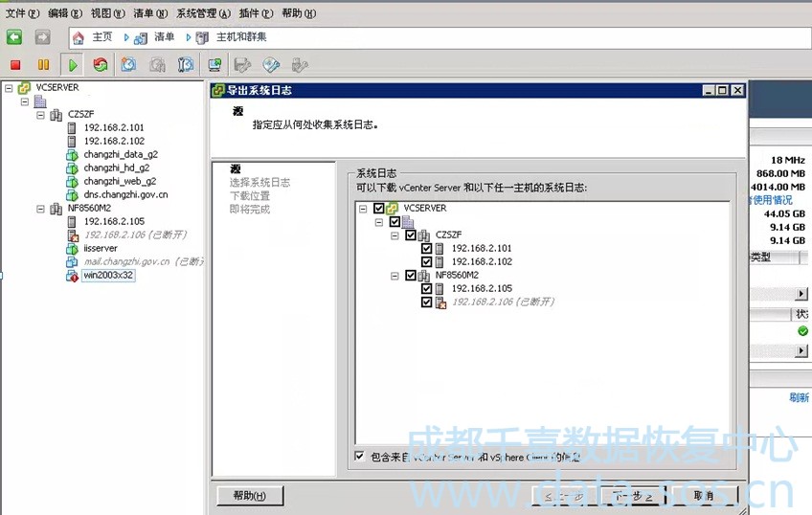
Task: Uncheck the 192.168.2.106 checkbox in dialog
Action: click(427, 302)
